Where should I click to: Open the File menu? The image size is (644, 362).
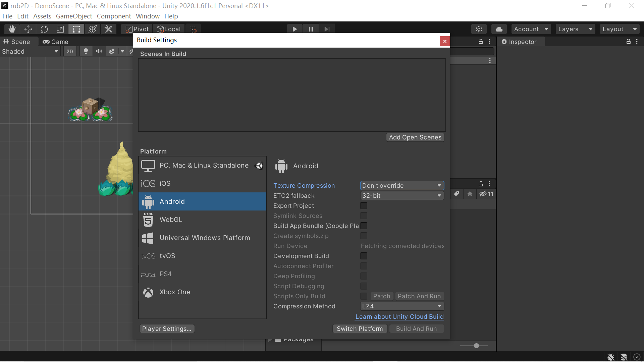[7, 16]
